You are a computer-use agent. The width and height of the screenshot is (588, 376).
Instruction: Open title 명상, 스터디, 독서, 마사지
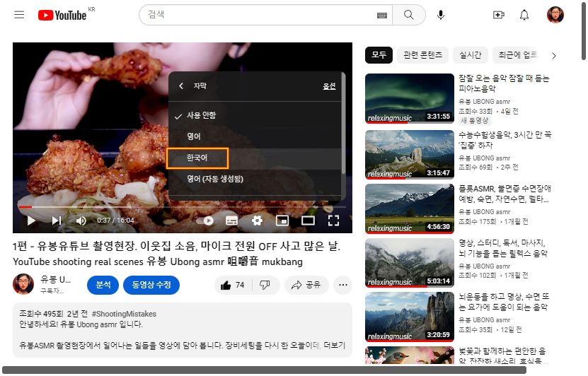coord(503,248)
